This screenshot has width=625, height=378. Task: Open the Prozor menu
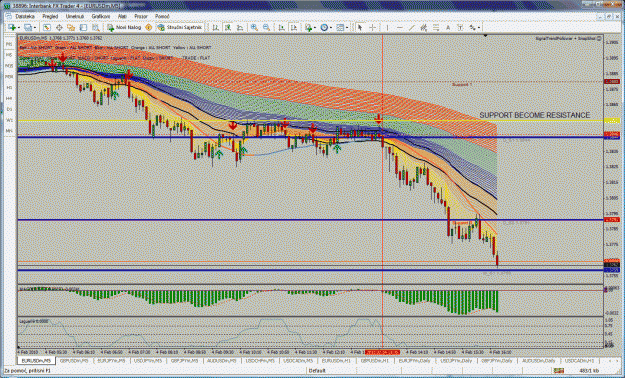point(141,17)
